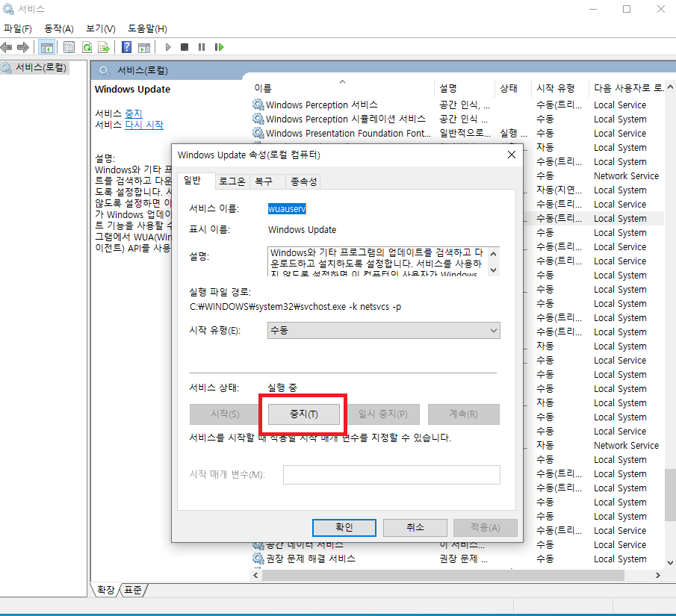The image size is (676, 616).
Task: Open the 도움말(H) menu
Action: tap(147, 29)
